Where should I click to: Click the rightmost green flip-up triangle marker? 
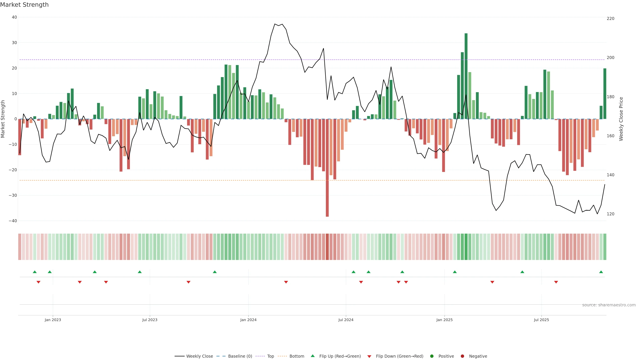(x=601, y=272)
